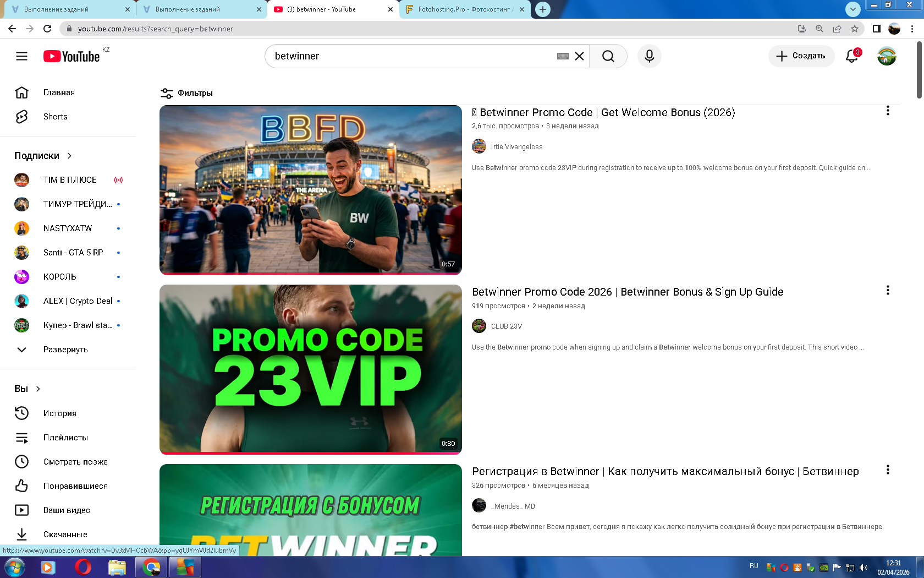Open the YouTube guide hamburger menu
This screenshot has height=578, width=924.
click(21, 56)
